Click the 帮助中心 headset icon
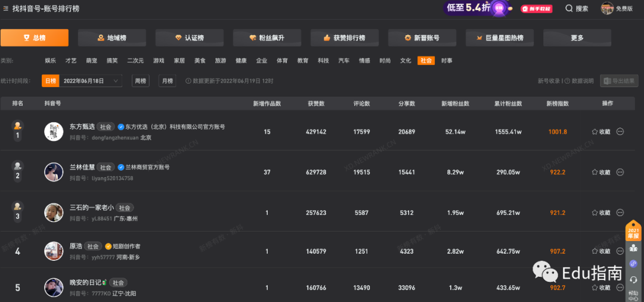This screenshot has height=302, width=644. coord(633,279)
